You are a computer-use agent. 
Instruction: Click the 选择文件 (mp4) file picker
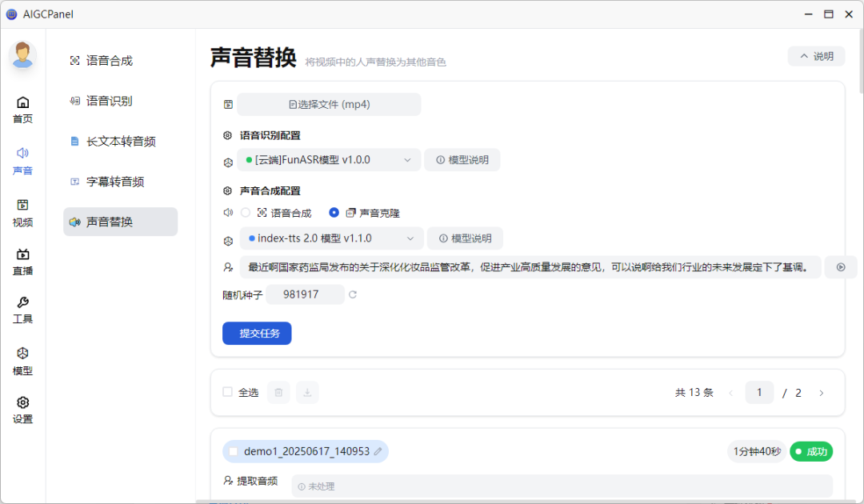(328, 104)
